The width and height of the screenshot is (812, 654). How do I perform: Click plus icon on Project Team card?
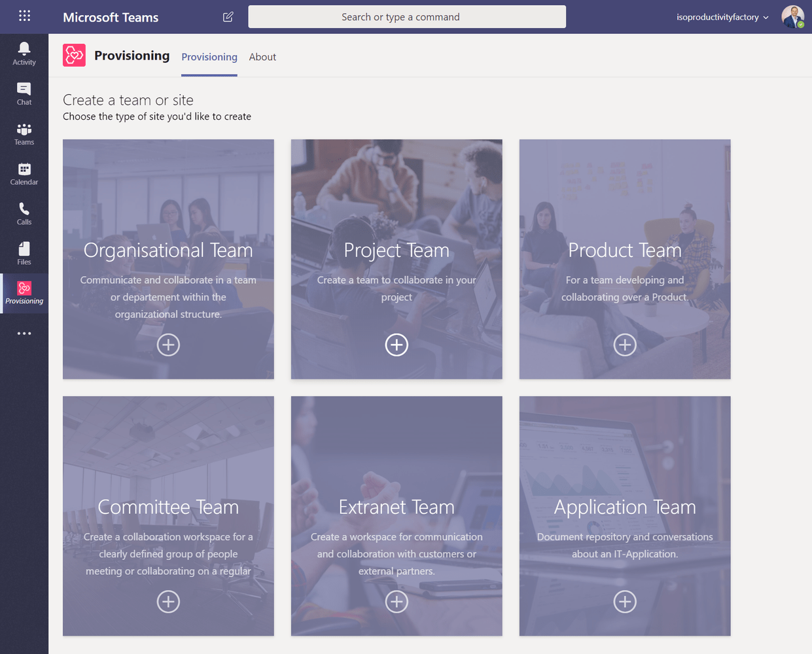coord(397,345)
